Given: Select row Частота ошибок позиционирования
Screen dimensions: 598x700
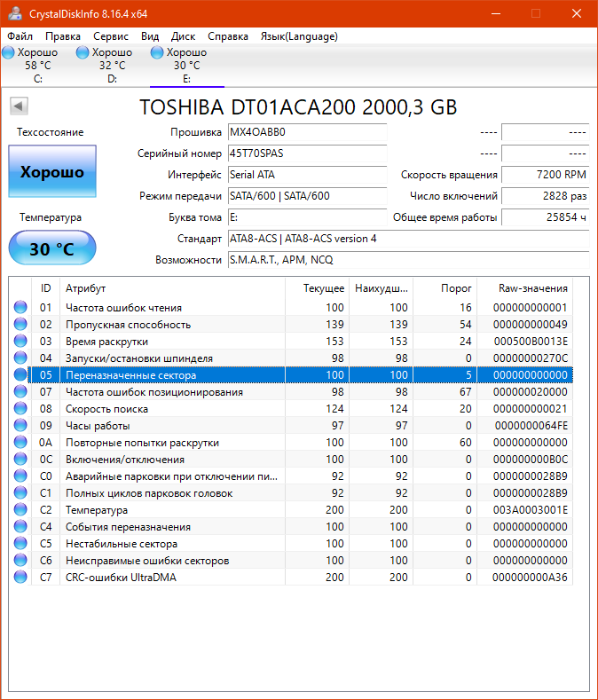Looking at the screenshot, I should (x=302, y=392).
